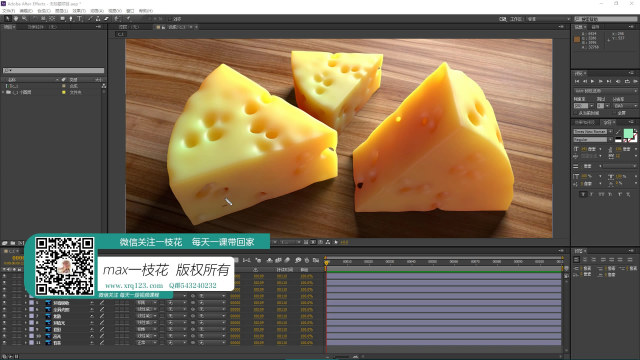Select the Rectangle shape tool
The image size is (640, 360).
point(62,19)
